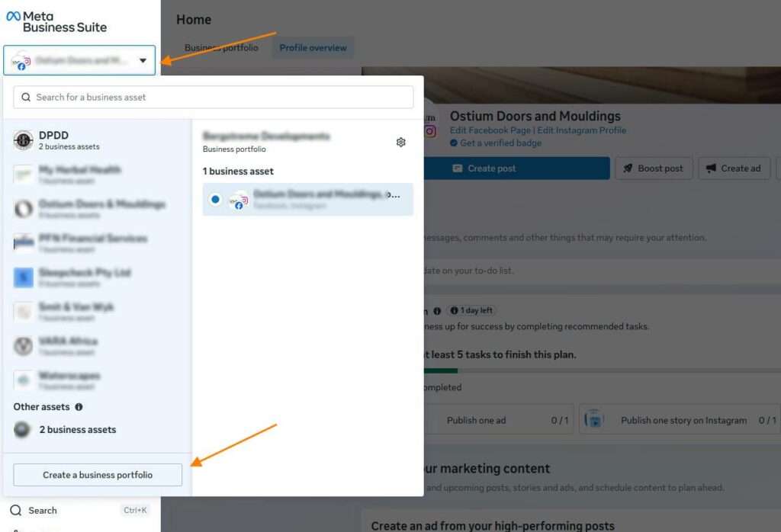The width and height of the screenshot is (781, 532).
Task: Select the Smit & Van Wyk portfolio row
Action: [98, 312]
